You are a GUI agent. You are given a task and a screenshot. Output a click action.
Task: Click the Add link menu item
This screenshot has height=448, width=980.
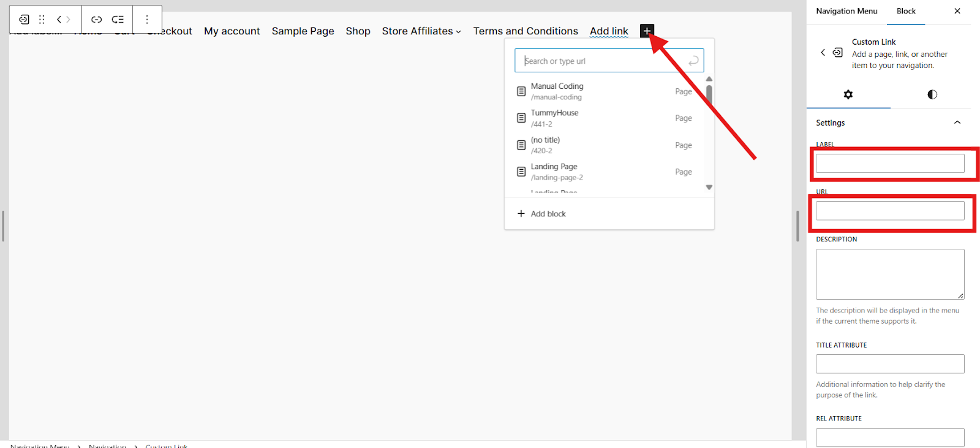pos(609,31)
